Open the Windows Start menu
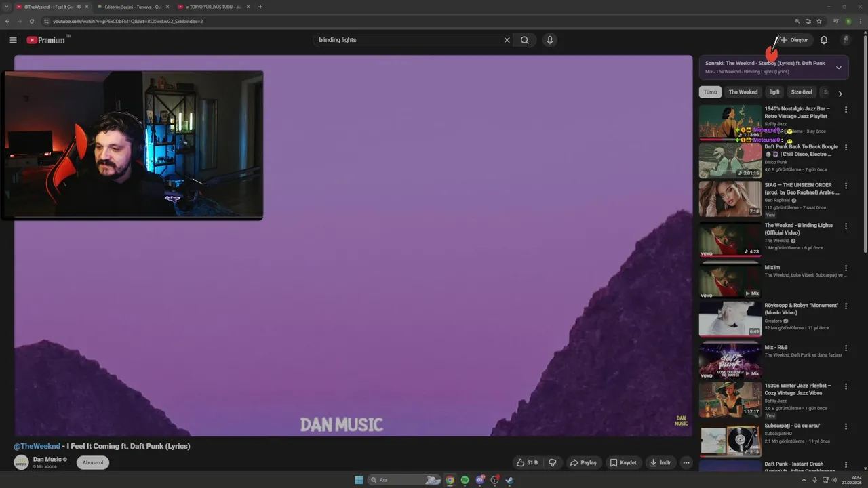 pyautogui.click(x=359, y=480)
